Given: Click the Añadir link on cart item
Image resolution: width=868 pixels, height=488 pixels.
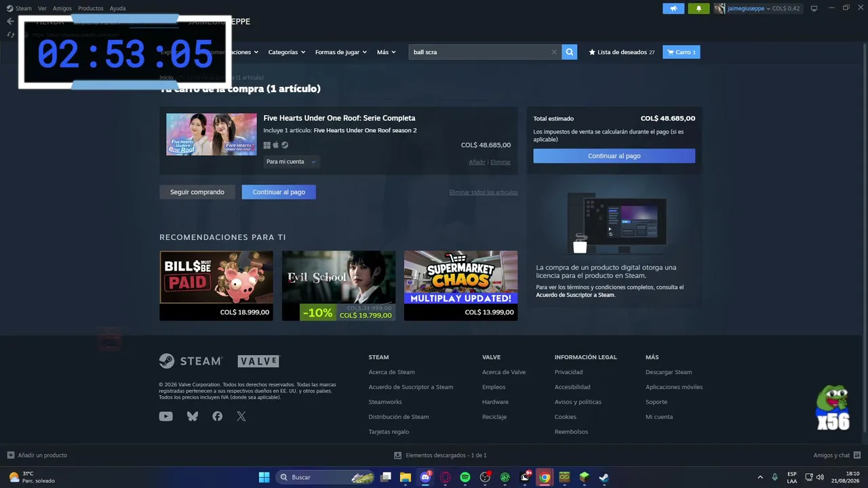Looking at the screenshot, I should pos(477,162).
